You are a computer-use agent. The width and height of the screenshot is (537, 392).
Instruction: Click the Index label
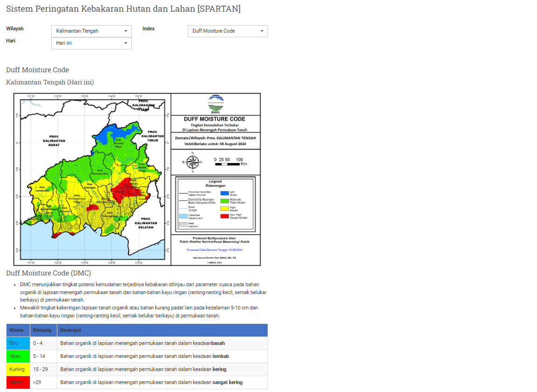pyautogui.click(x=148, y=29)
